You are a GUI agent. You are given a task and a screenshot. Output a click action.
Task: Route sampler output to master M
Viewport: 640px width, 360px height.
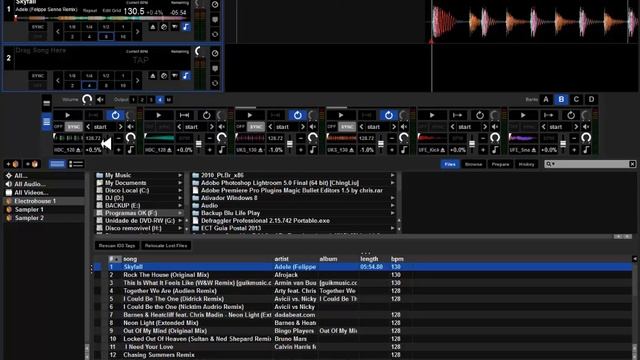pyautogui.click(x=169, y=100)
